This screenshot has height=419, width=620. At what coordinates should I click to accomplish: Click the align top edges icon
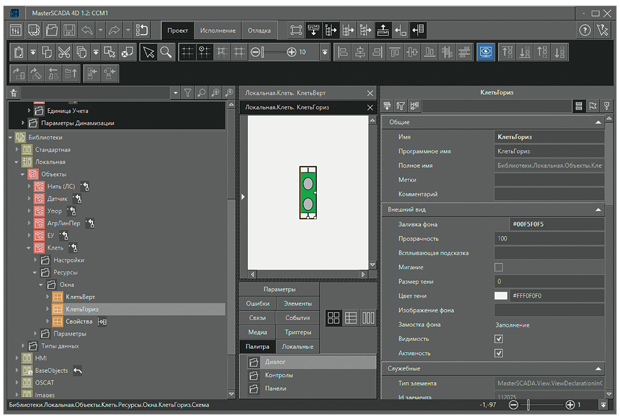coord(395,52)
